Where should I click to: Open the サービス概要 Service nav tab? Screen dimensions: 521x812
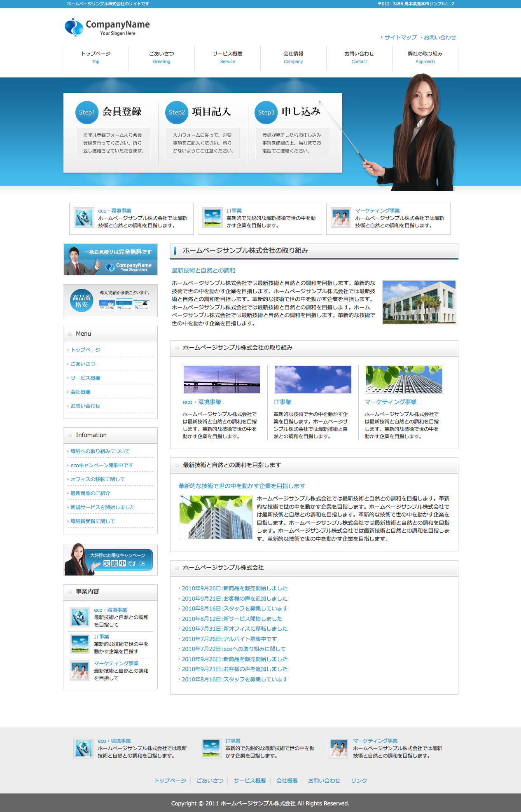227,57
